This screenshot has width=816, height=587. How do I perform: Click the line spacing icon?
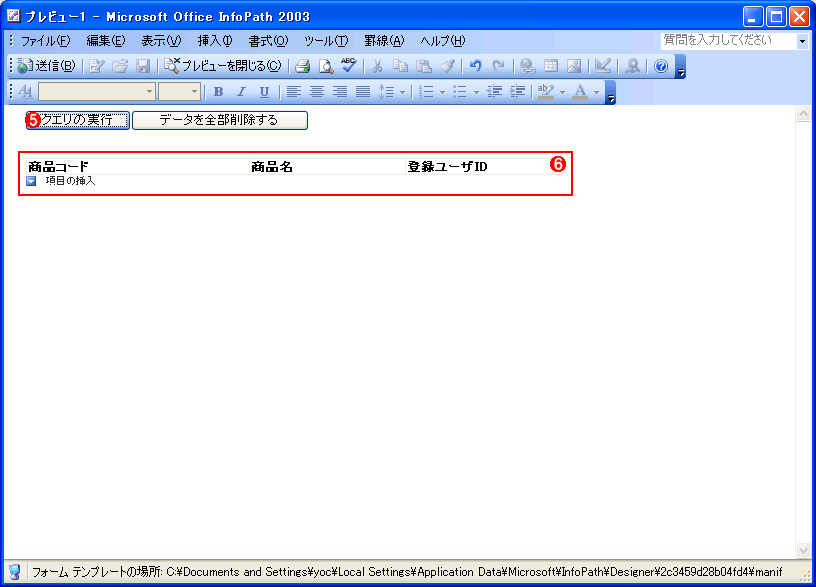pos(386,92)
